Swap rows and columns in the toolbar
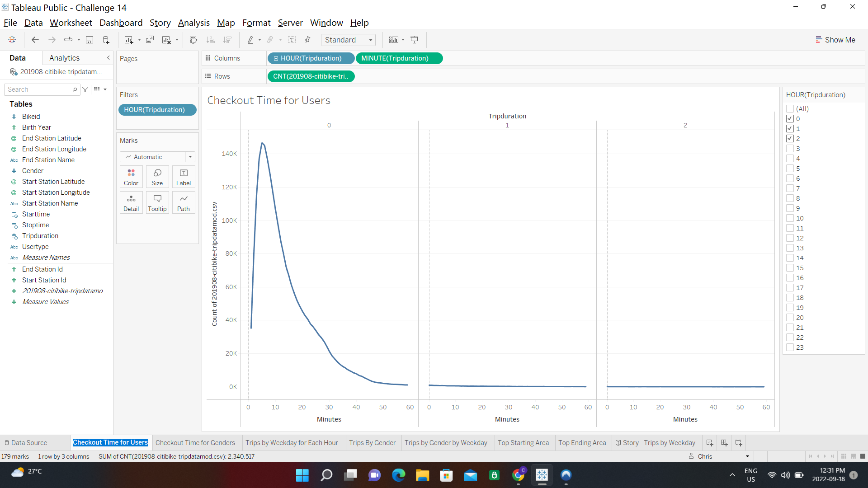Screen dimensions: 868x488 [x=193, y=40]
